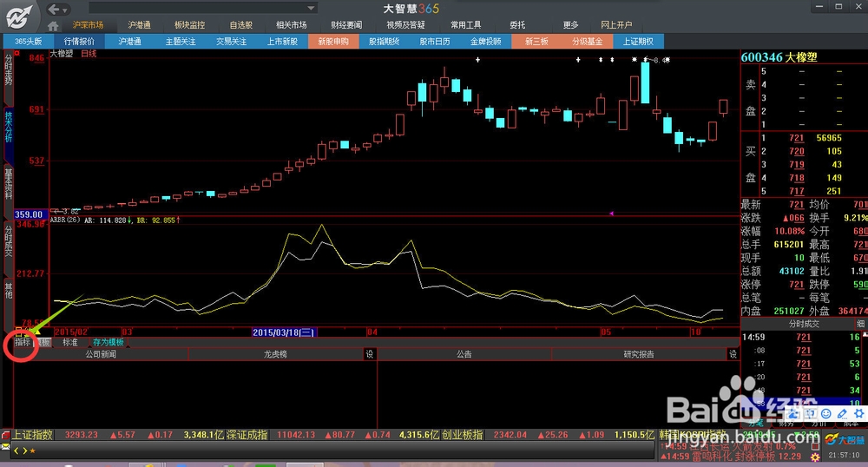The width and height of the screenshot is (868, 467).
Task: Click the red window icon beside 上证指数
Action: (5, 435)
